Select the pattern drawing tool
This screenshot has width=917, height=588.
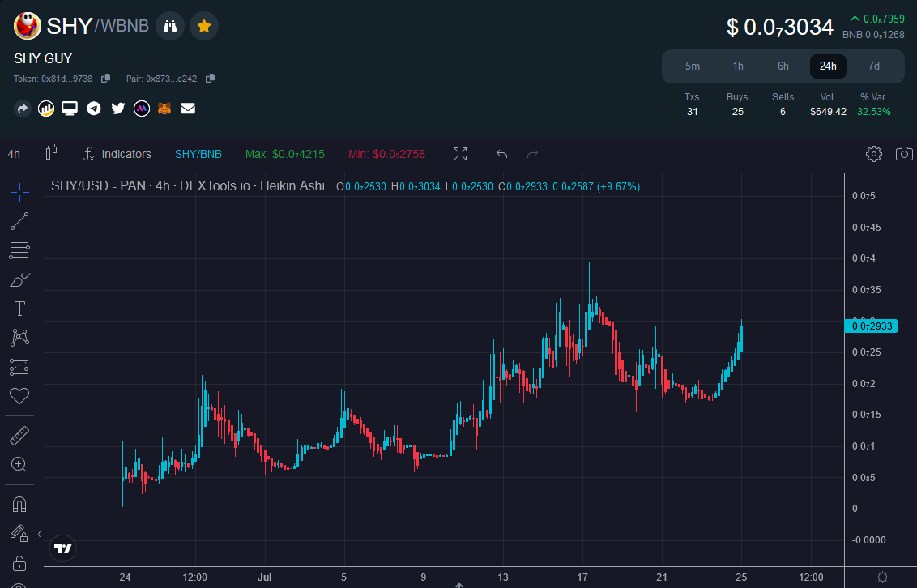point(19,337)
